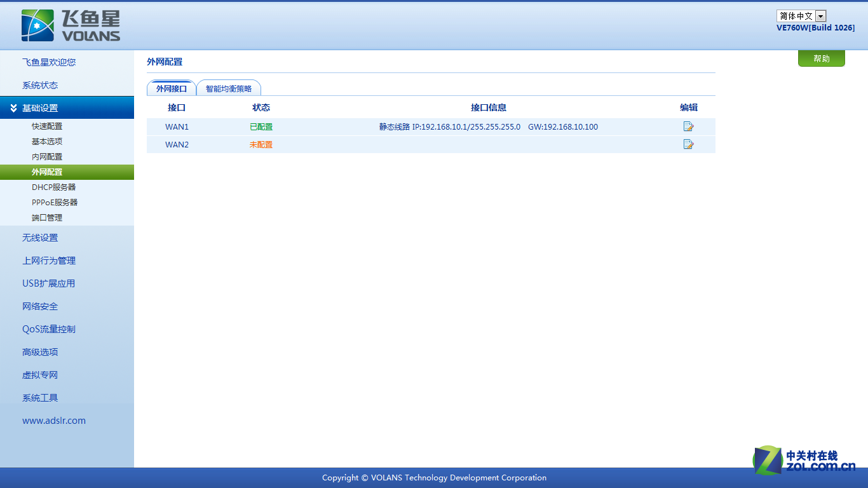Select 基本选项 submenu item
This screenshot has height=488, width=868.
click(47, 142)
